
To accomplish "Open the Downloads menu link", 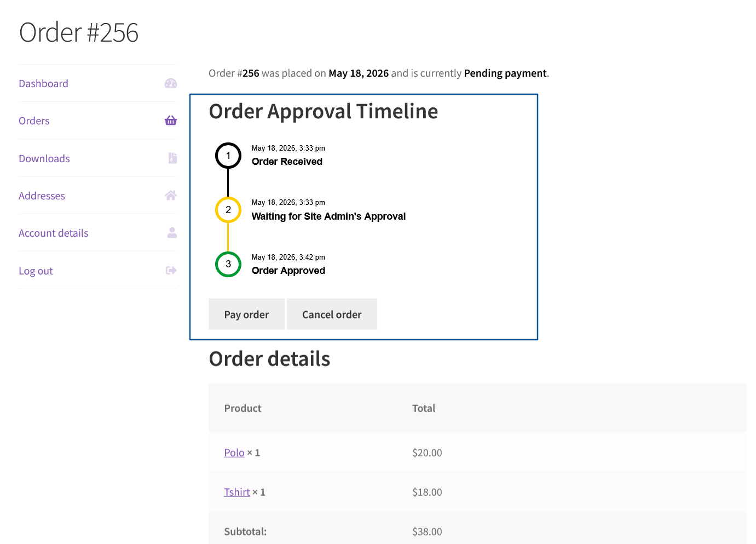I will (x=44, y=158).
